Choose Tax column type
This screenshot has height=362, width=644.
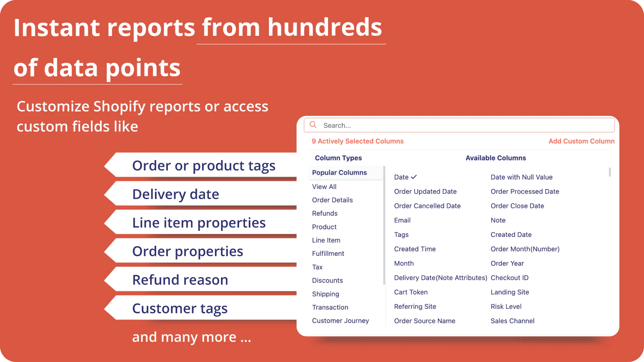click(x=317, y=267)
